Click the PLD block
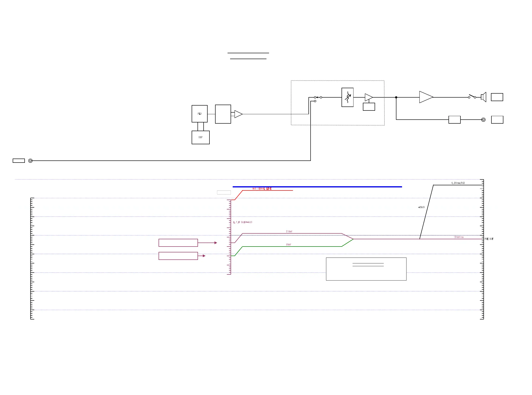Screen dimensions: 532x395 coord(199,114)
